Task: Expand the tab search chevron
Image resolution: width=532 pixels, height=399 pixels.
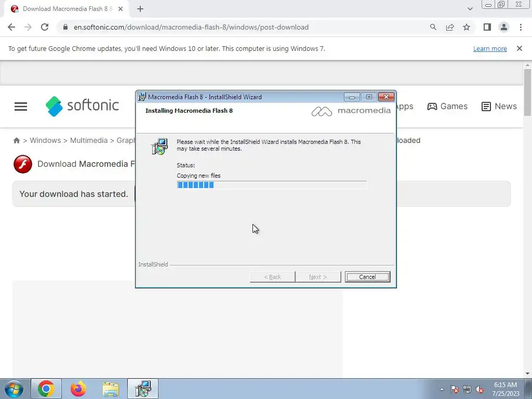Action: pyautogui.click(x=470, y=9)
